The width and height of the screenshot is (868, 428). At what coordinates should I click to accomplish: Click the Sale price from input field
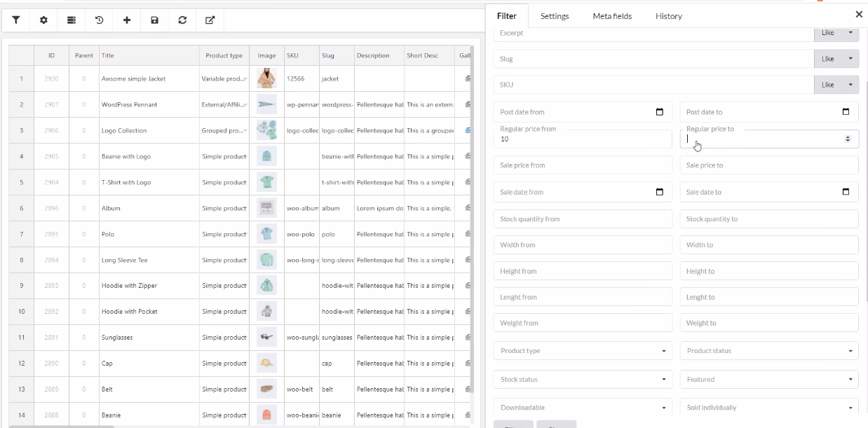(x=583, y=165)
